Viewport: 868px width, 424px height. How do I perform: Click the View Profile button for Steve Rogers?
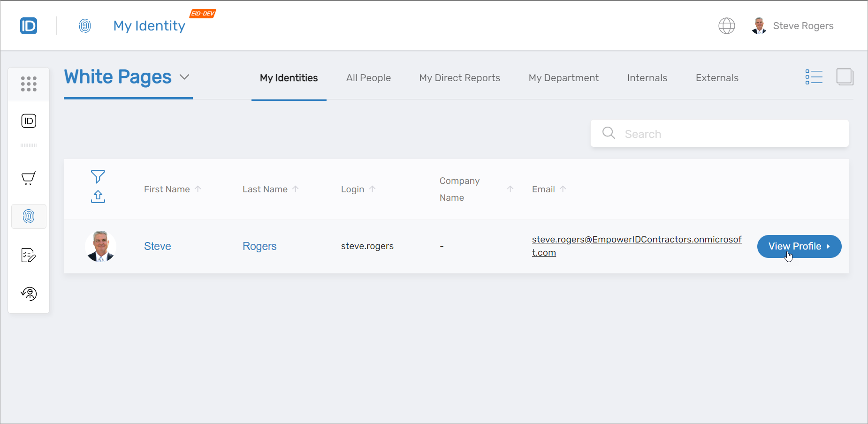(x=799, y=246)
